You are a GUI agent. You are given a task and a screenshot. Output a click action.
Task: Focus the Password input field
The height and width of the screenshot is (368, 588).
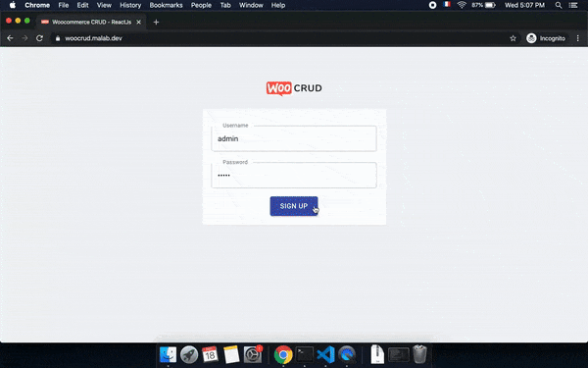294,175
